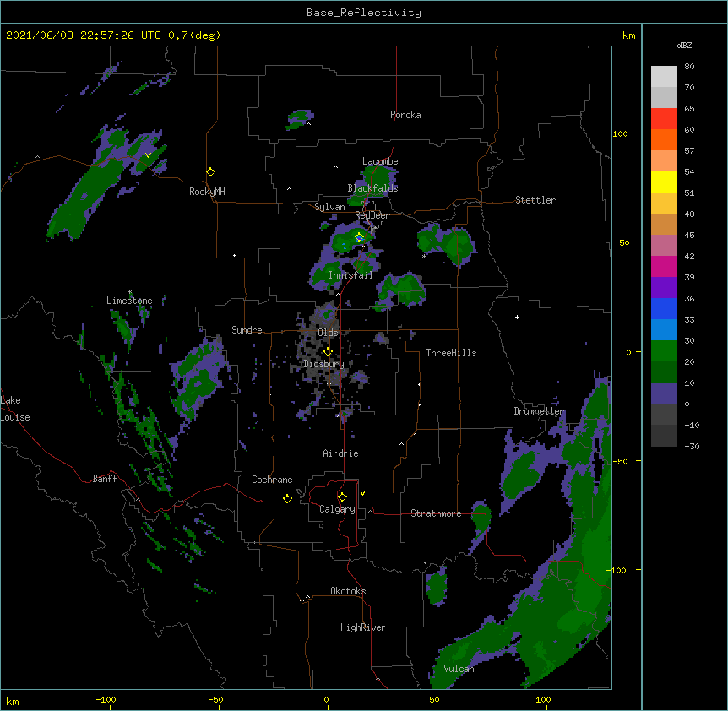Click the Sylvan city label

click(329, 207)
